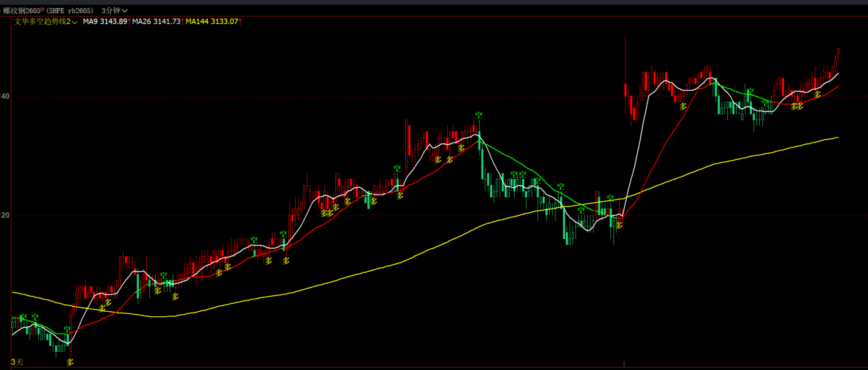Click the 20 price axis label
The image size is (868, 370).
[5, 215]
